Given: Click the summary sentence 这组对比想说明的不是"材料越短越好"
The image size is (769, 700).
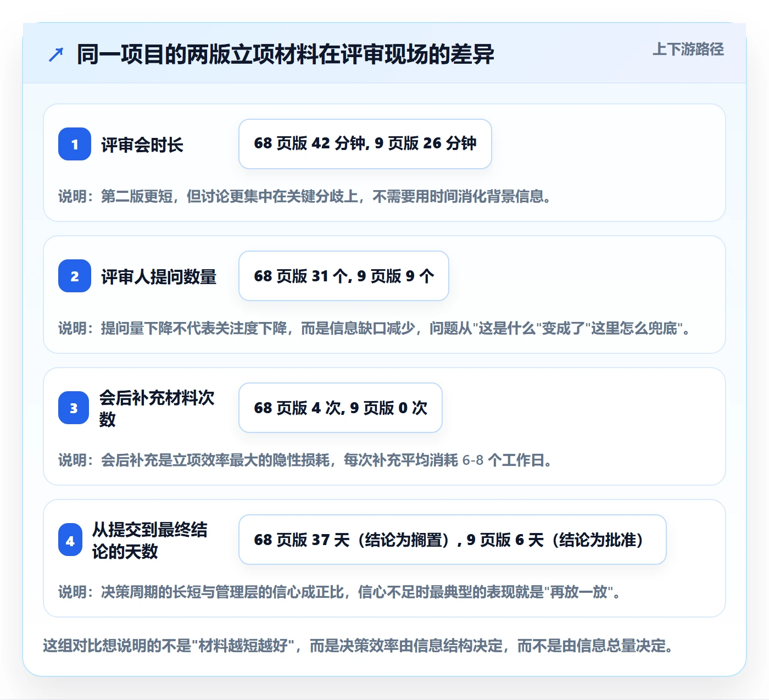Looking at the screenshot, I should [359, 646].
